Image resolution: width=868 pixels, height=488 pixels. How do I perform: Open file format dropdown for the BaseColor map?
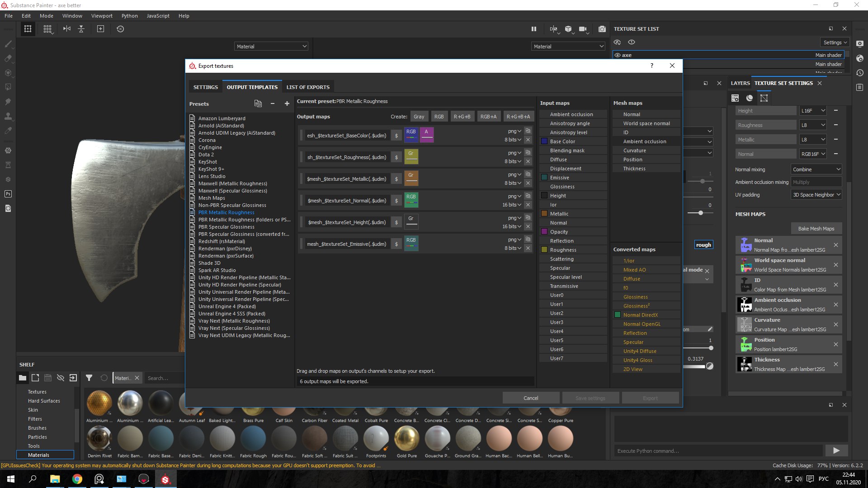click(514, 131)
